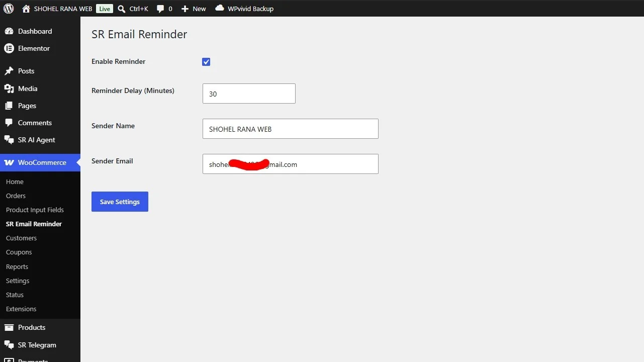Image resolution: width=644 pixels, height=362 pixels.
Task: Click the SR Telegram icon
Action: coord(9,345)
